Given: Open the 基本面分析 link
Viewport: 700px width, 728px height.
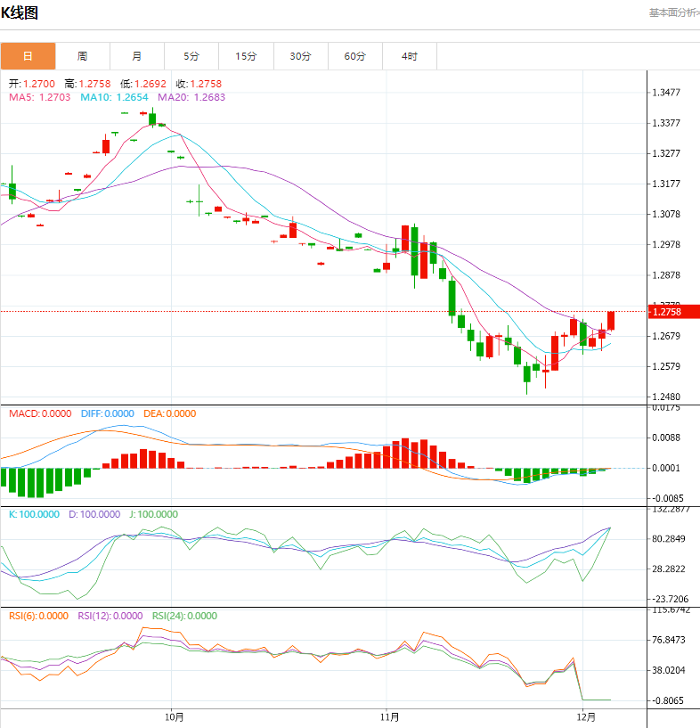Looking at the screenshot, I should pos(674,13).
